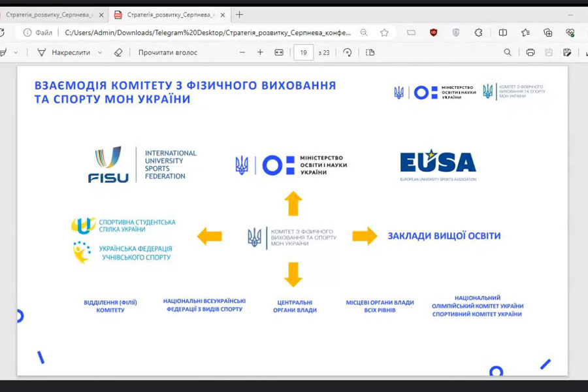This screenshot has height=392, width=588.
Task: Close the first browser tab
Action: pyautogui.click(x=101, y=15)
